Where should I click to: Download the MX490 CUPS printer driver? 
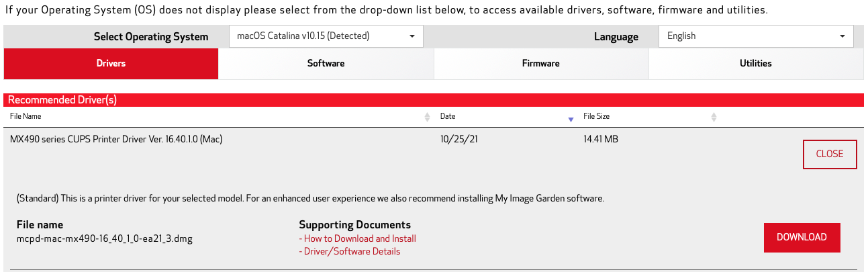pos(802,237)
